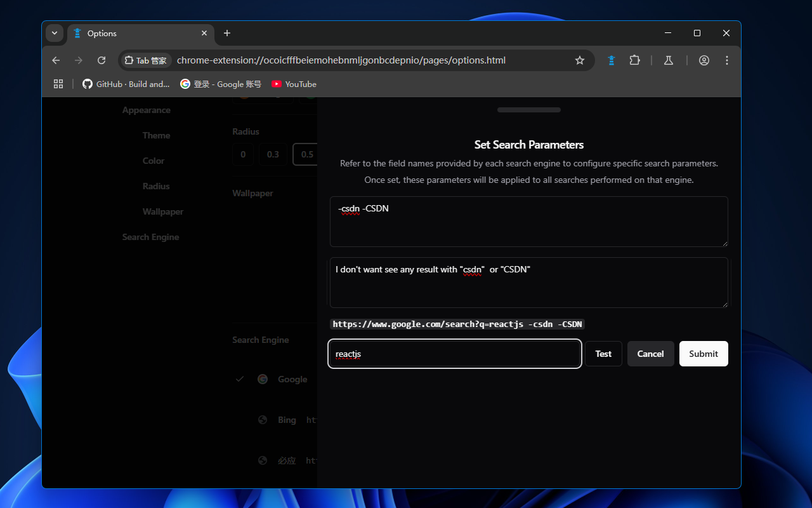
Task: Click the globe icon beside Bing
Action: pos(263,420)
